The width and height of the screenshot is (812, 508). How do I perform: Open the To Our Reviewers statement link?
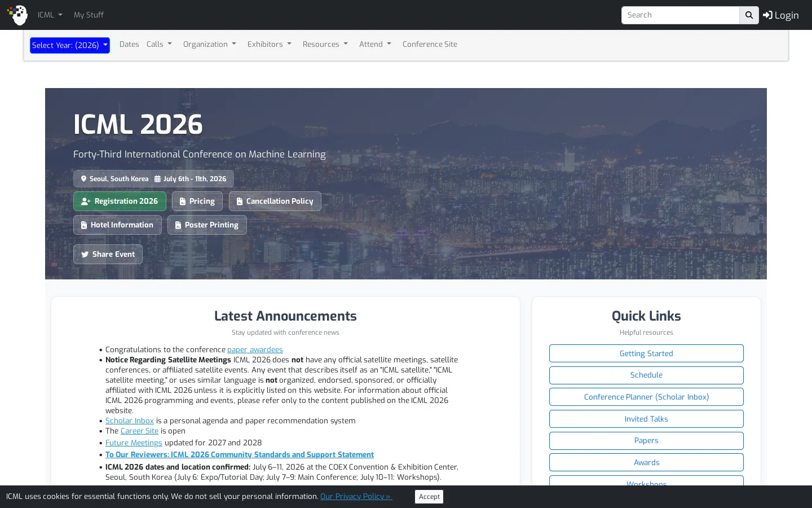click(240, 455)
